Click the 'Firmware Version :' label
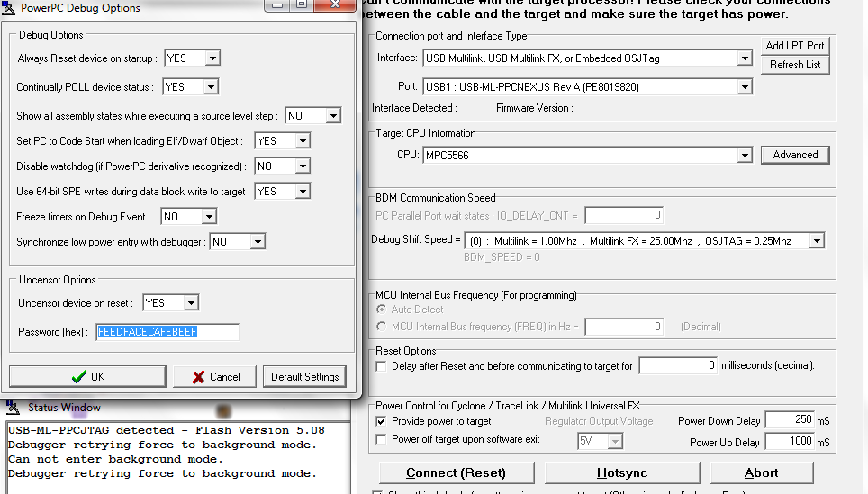This screenshot has width=868, height=494. click(x=534, y=108)
